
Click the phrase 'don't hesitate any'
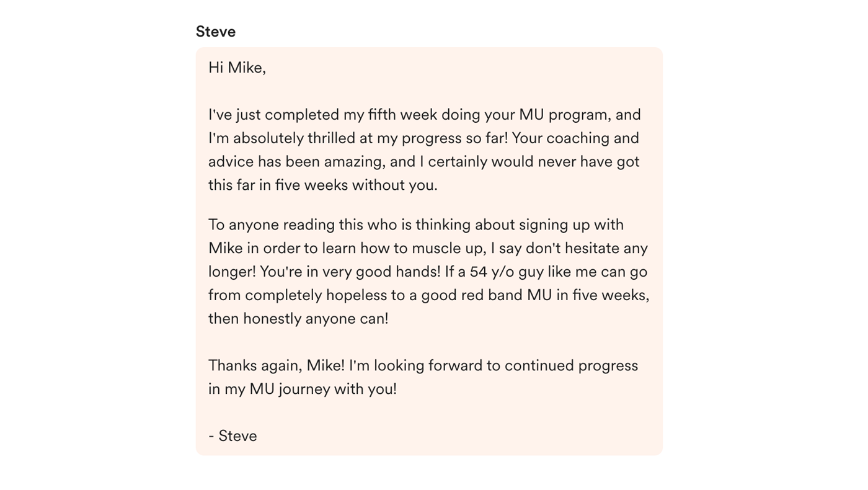587,248
